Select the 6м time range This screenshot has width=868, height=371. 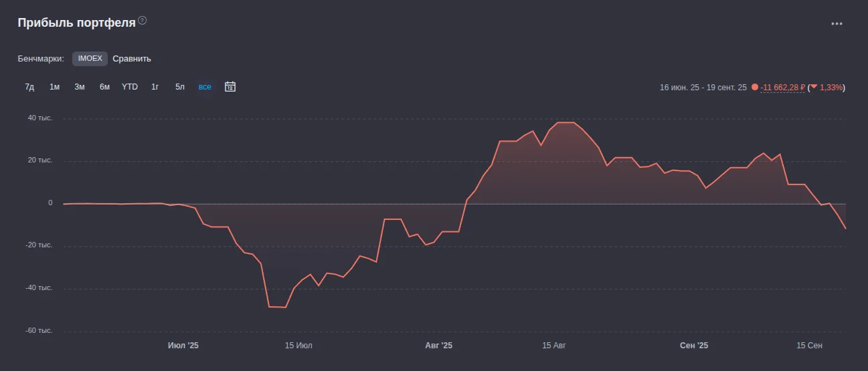point(104,87)
